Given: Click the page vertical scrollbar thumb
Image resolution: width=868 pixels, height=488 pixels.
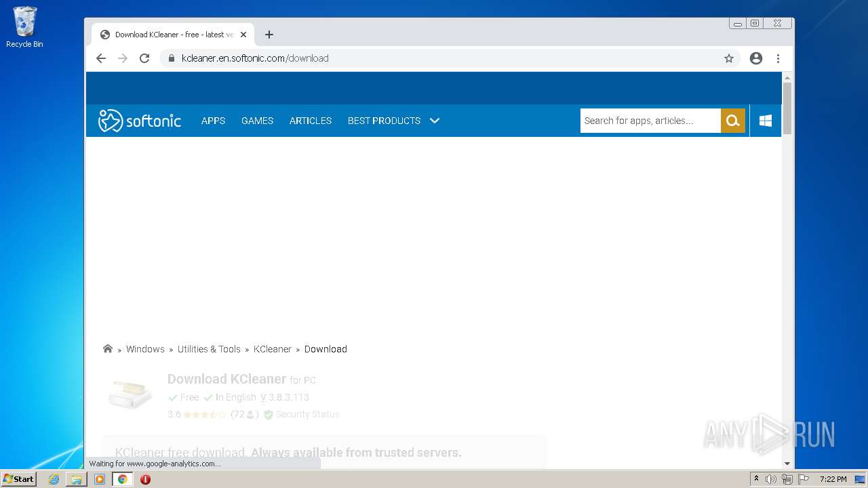Looking at the screenshot, I should [x=787, y=108].
